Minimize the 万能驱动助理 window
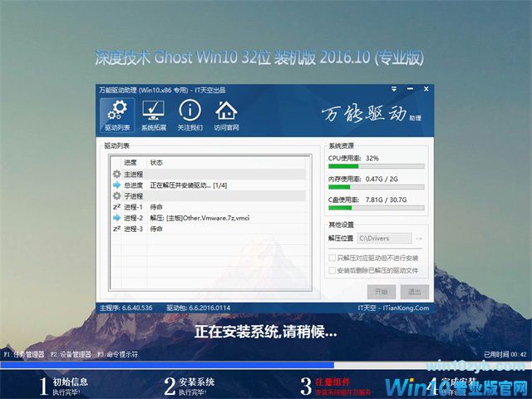 410,89
